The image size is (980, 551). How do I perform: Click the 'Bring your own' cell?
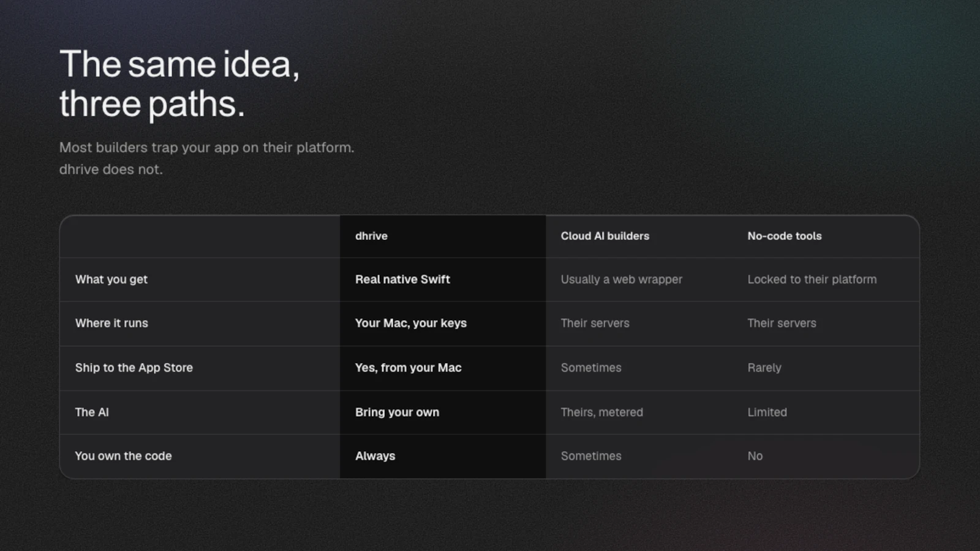point(397,413)
